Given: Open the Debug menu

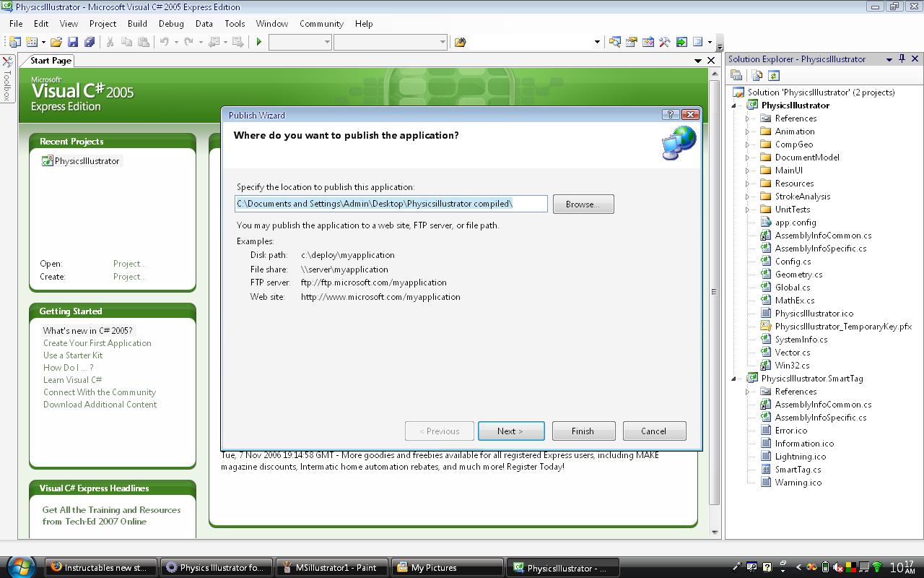Looking at the screenshot, I should click(x=171, y=23).
